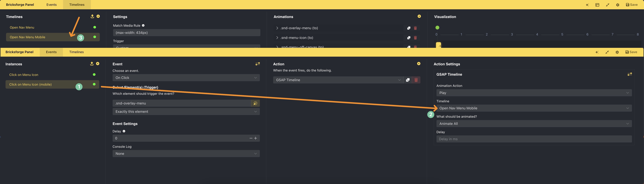Add a new animation with plus icon

[x=419, y=16]
